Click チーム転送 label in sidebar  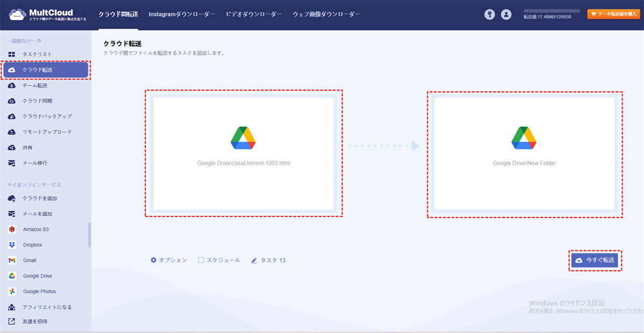(x=35, y=85)
